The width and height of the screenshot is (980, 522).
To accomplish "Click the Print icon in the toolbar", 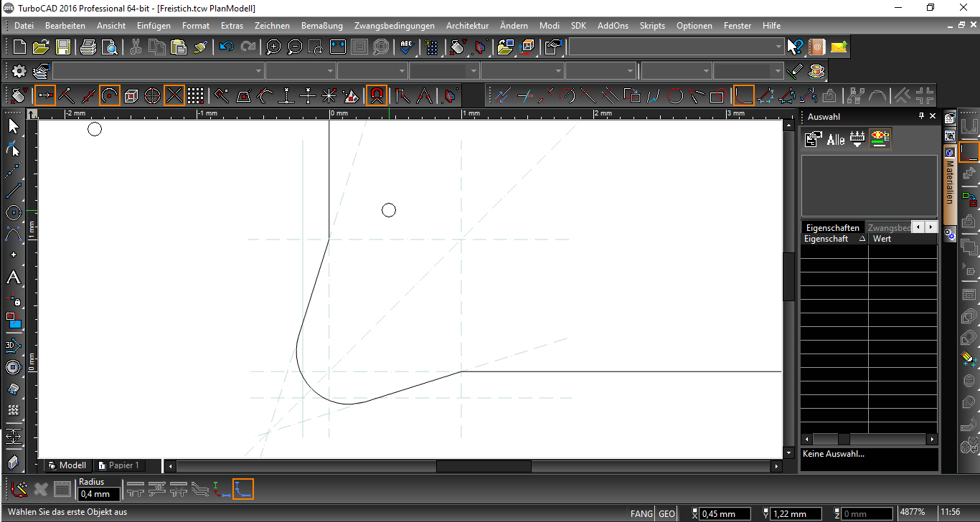I will coord(88,47).
